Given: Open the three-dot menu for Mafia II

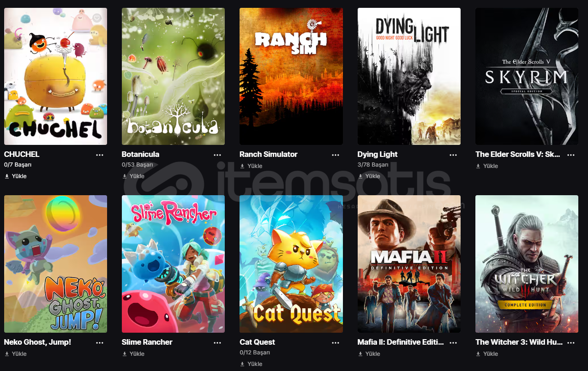Looking at the screenshot, I should pos(453,342).
